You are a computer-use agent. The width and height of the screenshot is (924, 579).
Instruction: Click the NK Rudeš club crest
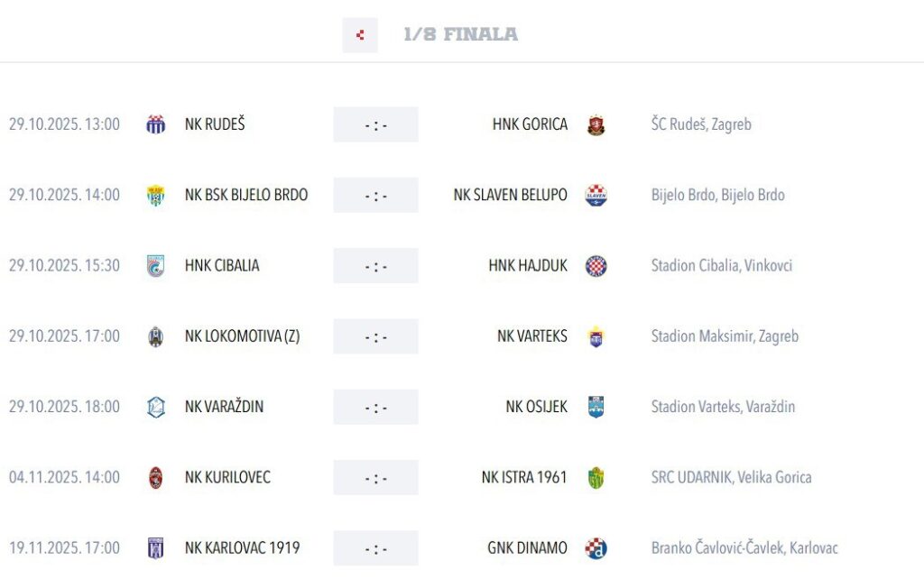[x=156, y=124]
